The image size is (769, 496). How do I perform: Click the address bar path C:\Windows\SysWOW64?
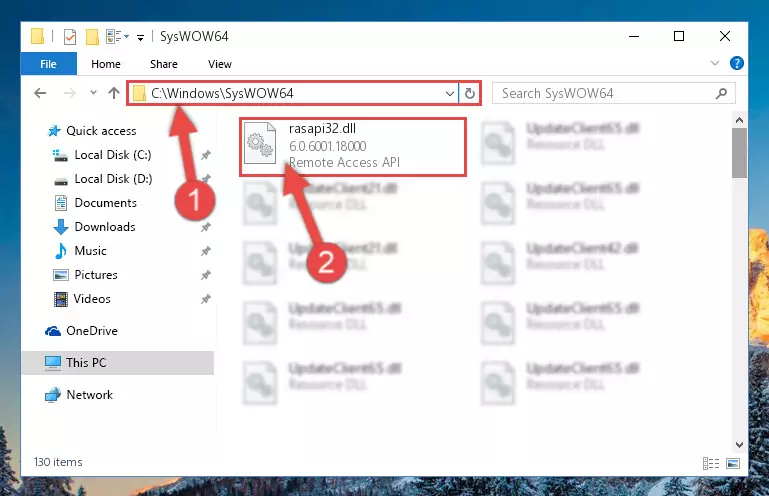(222, 93)
